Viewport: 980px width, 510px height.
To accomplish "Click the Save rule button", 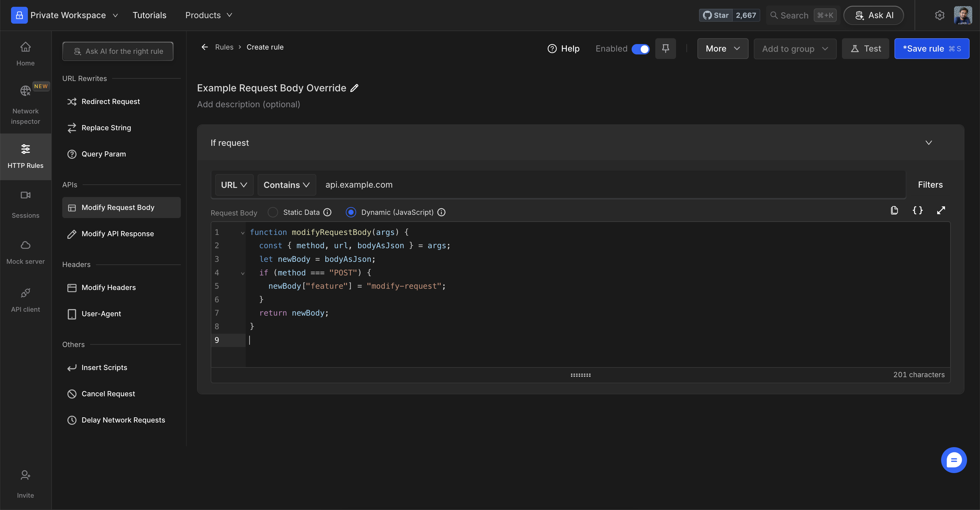I will pyautogui.click(x=931, y=49).
